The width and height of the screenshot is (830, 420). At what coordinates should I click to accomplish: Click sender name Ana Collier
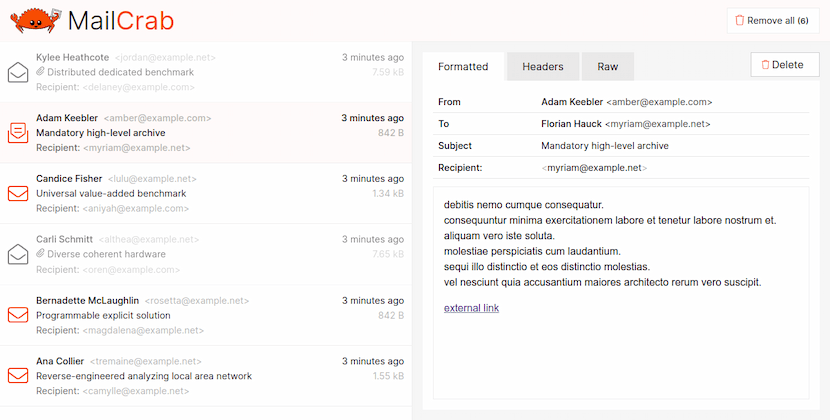click(60, 361)
